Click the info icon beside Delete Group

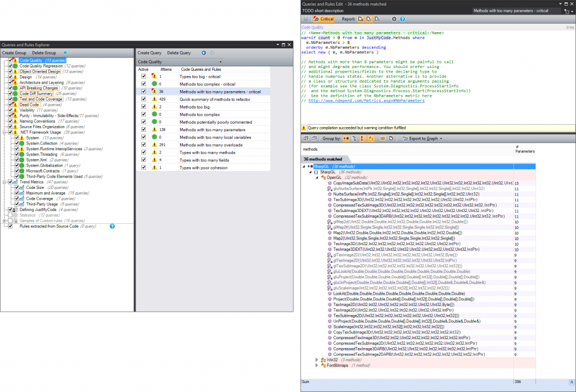click(65, 53)
